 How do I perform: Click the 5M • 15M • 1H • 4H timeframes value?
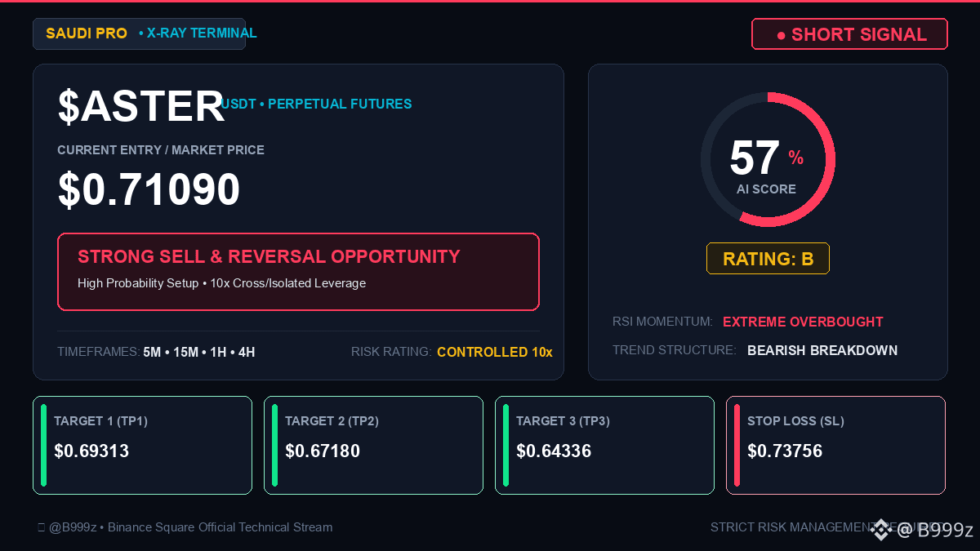(x=199, y=352)
